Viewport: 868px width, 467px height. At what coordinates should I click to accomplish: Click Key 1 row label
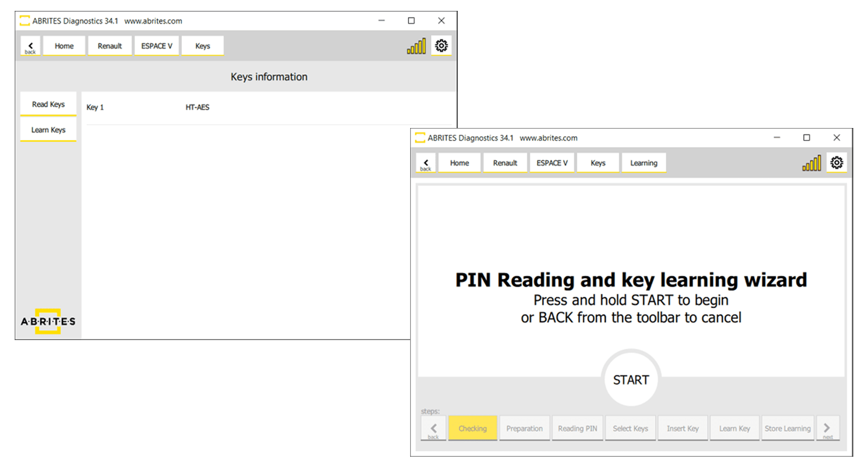click(x=95, y=107)
